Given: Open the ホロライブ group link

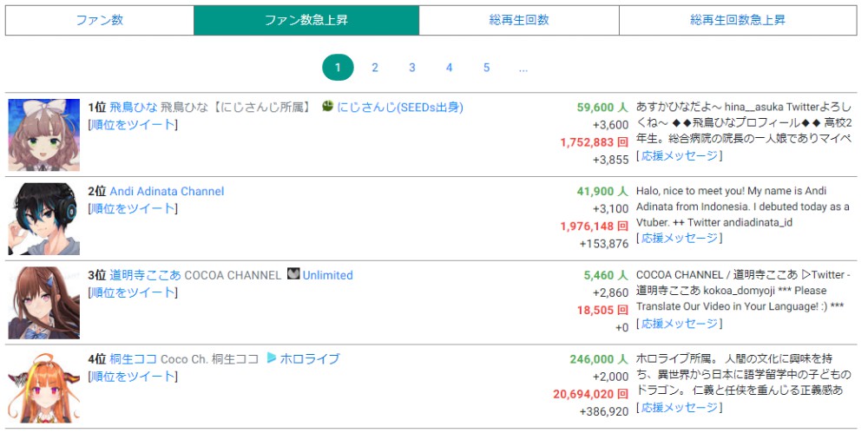Looking at the screenshot, I should [x=310, y=358].
